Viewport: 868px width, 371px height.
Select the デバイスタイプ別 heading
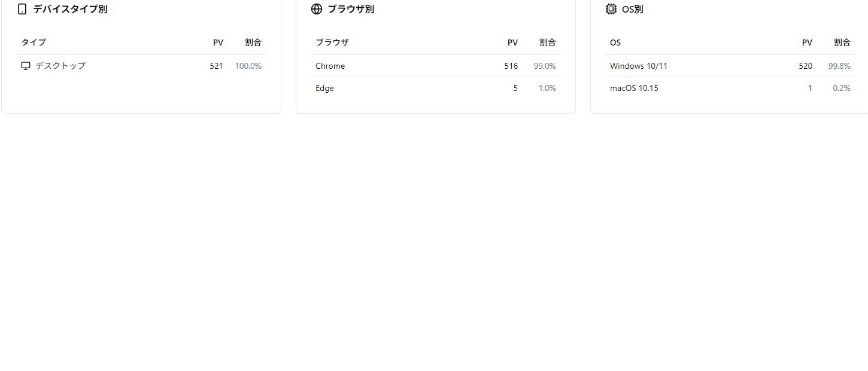point(70,9)
